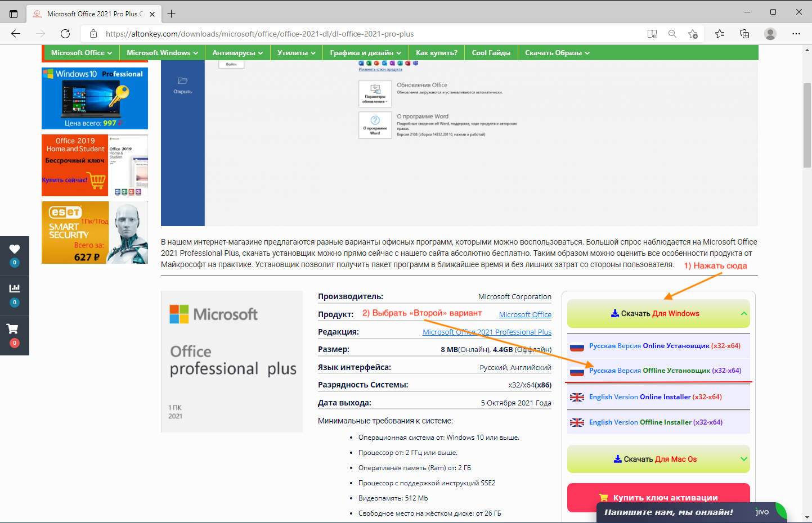
Task: Expand the Скачать Для Mac Os chevron
Action: coord(744,459)
